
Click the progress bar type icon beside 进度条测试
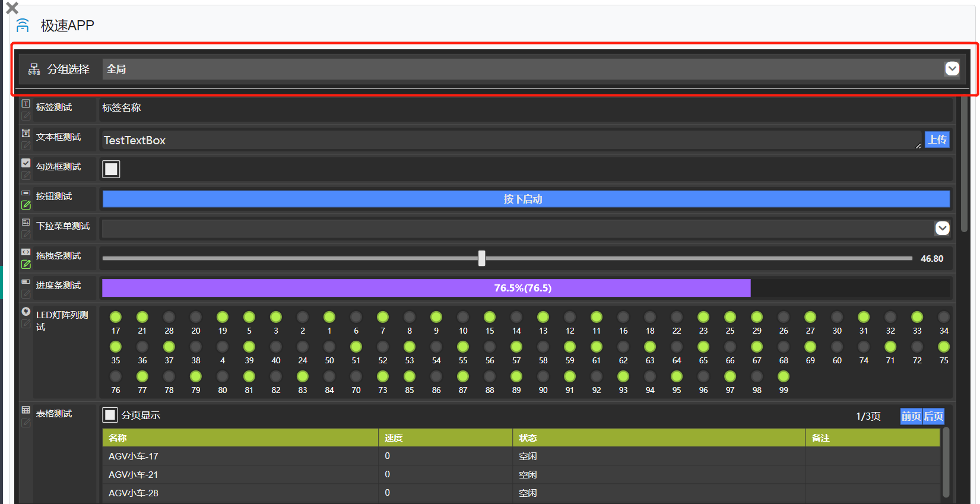pyautogui.click(x=26, y=281)
